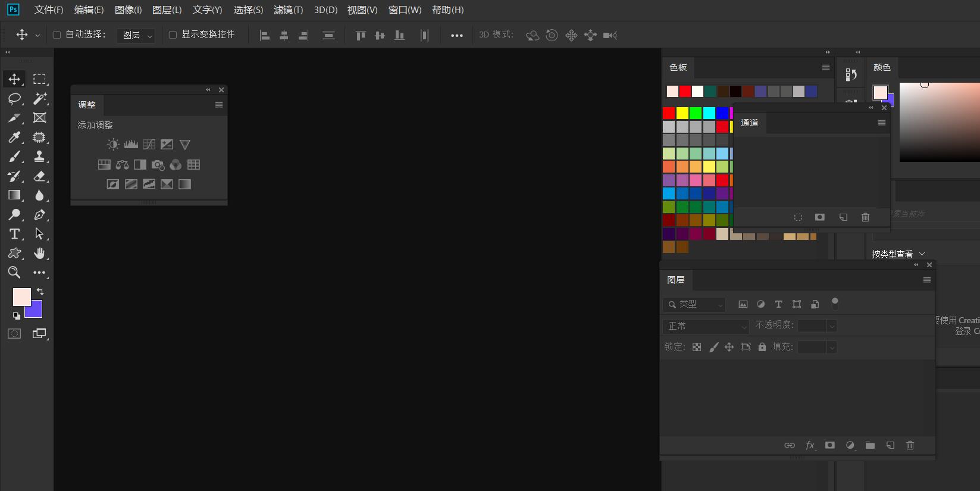Select the Move tool in the toolbox

coord(14,79)
